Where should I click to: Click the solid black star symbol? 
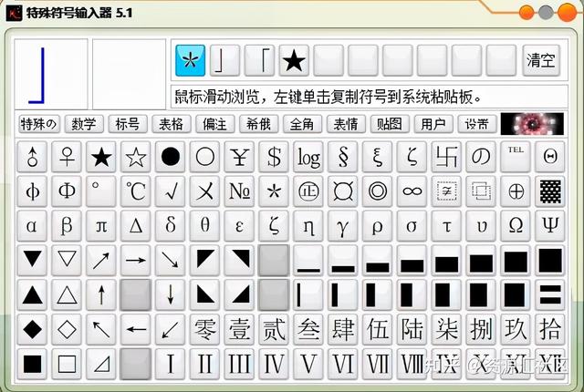click(101, 157)
